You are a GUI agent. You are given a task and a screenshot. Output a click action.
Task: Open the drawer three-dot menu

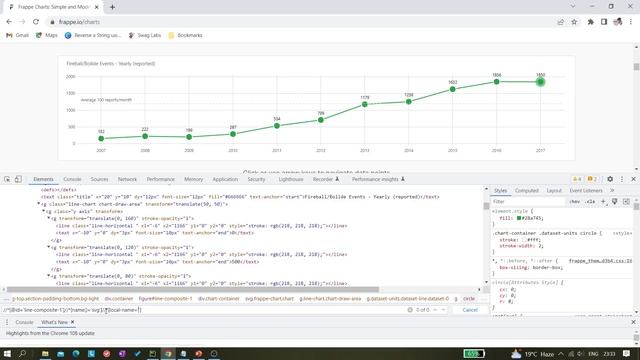click(7, 322)
